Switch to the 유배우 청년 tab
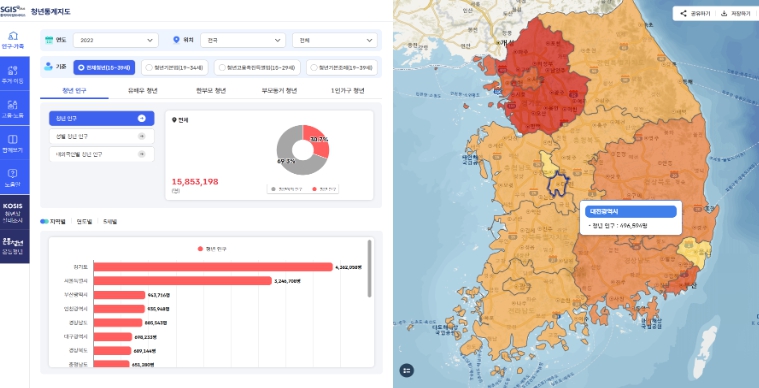The image size is (759, 388). point(143,90)
